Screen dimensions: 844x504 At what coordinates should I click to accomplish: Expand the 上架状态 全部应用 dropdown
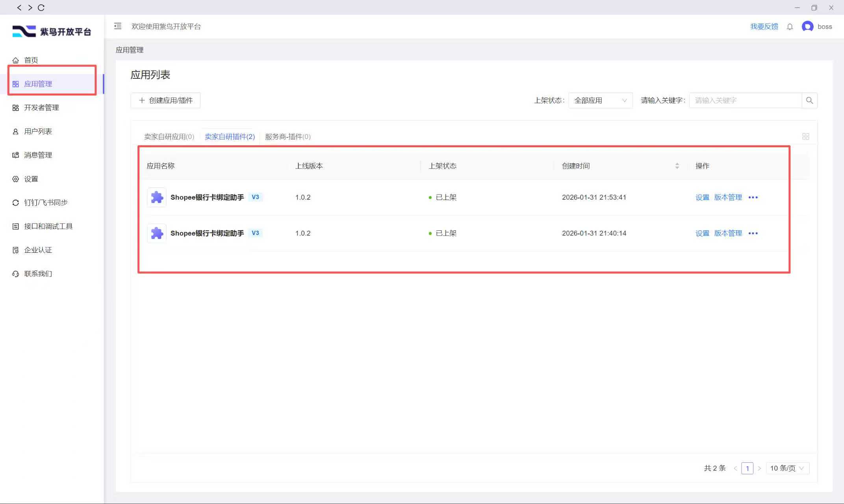pos(600,100)
